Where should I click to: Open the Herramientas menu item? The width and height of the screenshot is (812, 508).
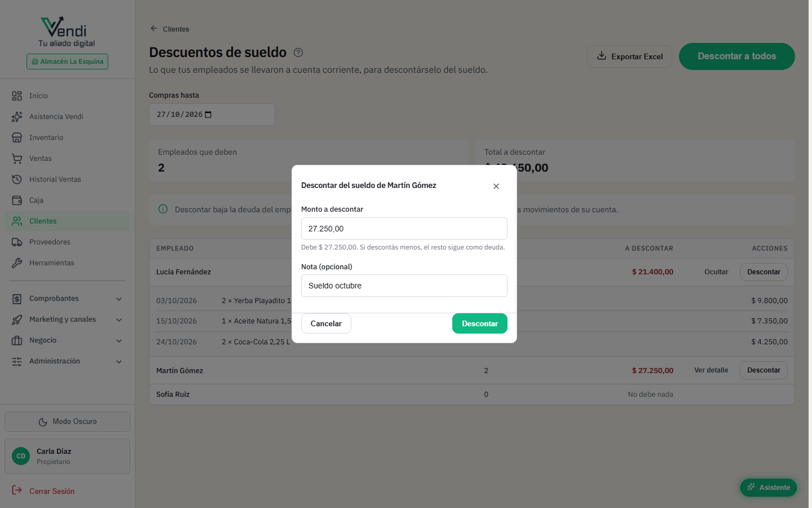coord(67,263)
